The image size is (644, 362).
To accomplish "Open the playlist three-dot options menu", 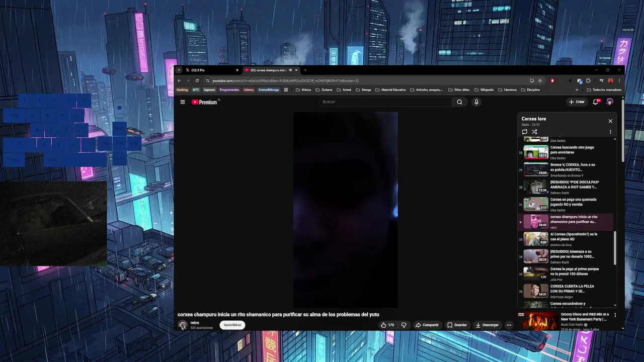I will tap(610, 132).
